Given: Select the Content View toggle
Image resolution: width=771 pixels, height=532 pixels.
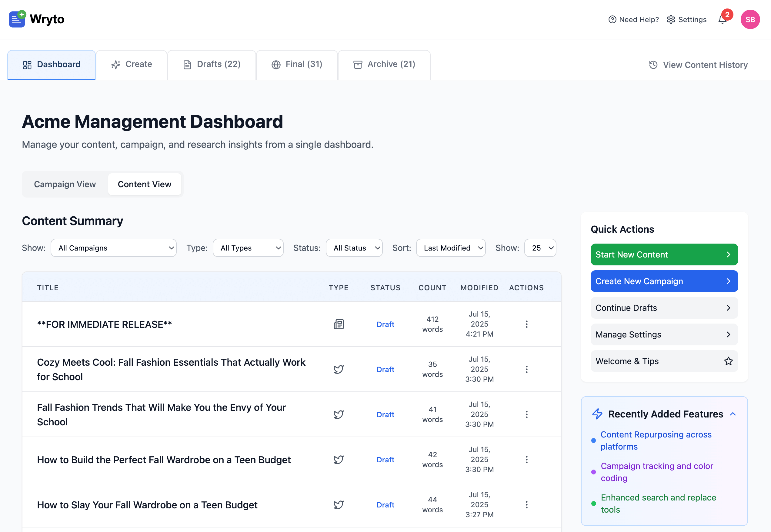Looking at the screenshot, I should tap(144, 184).
